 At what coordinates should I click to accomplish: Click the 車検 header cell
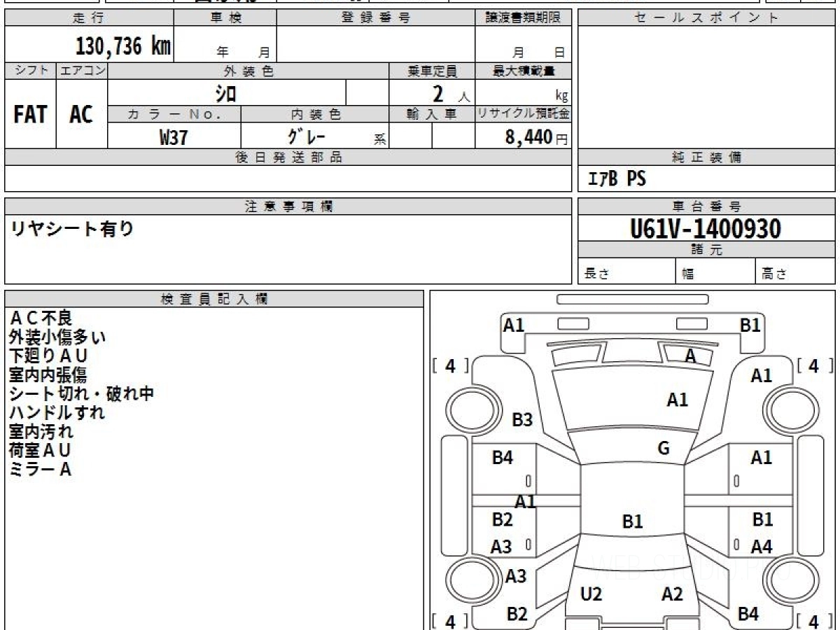(x=225, y=18)
